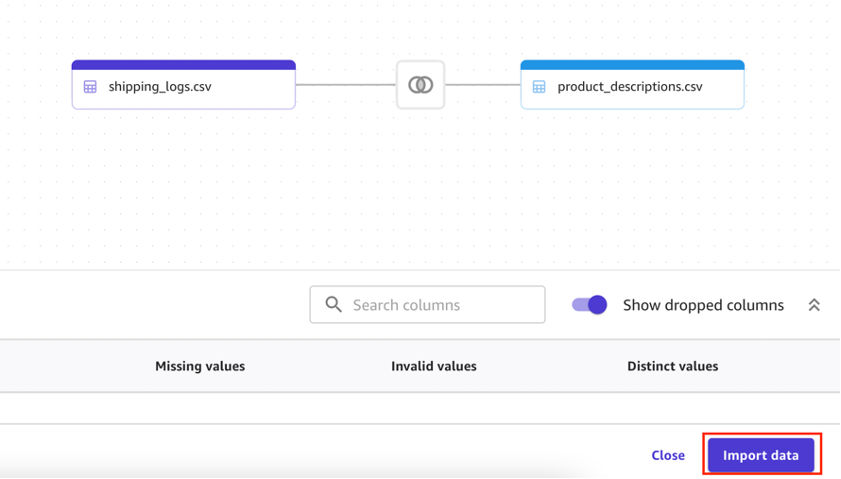Viewport: 841px width, 479px height.
Task: Focus the Search columns field
Action: tap(427, 305)
